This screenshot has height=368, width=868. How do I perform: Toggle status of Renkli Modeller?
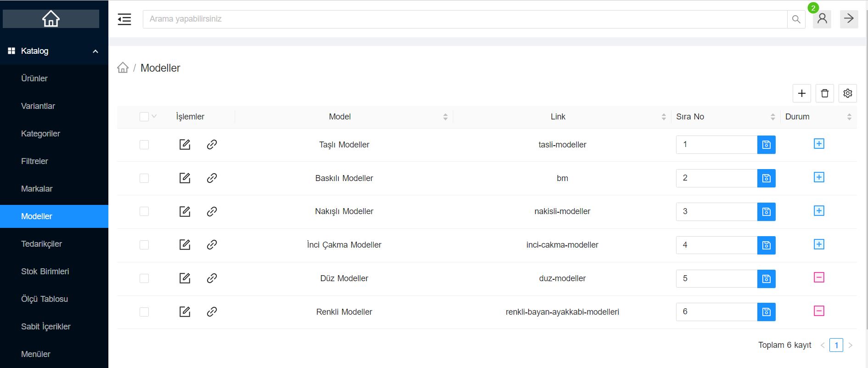tap(819, 311)
